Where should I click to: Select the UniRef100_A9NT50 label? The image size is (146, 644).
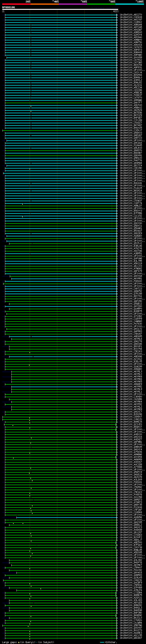click(131, 42)
